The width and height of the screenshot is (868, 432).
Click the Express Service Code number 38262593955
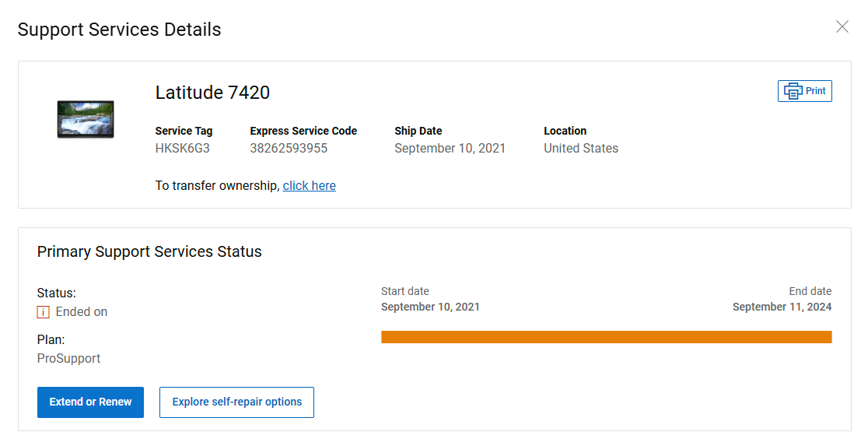(289, 149)
